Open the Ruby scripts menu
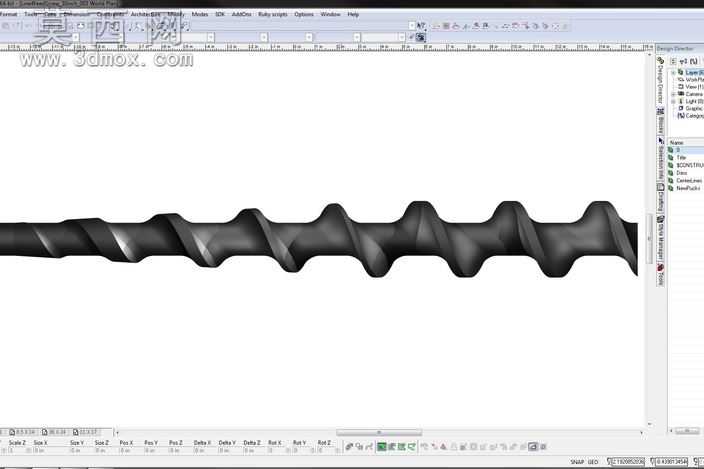 273,14
